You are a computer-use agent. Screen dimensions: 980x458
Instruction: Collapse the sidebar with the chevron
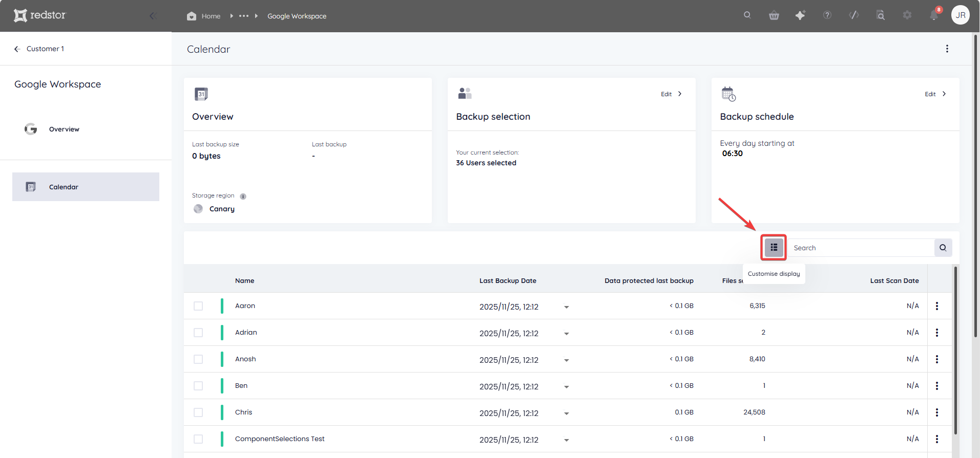152,16
